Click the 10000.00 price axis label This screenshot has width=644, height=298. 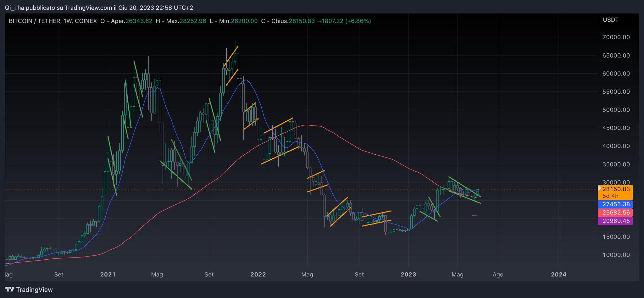616,255
